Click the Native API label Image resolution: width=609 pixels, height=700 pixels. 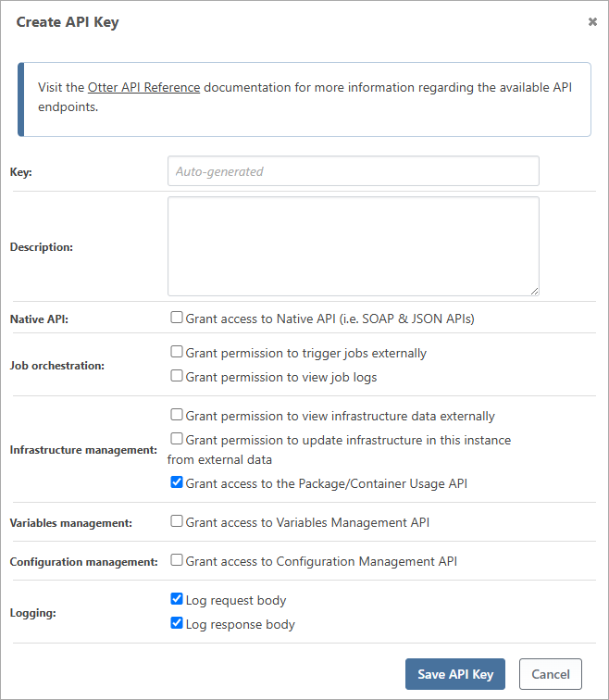[x=39, y=319]
